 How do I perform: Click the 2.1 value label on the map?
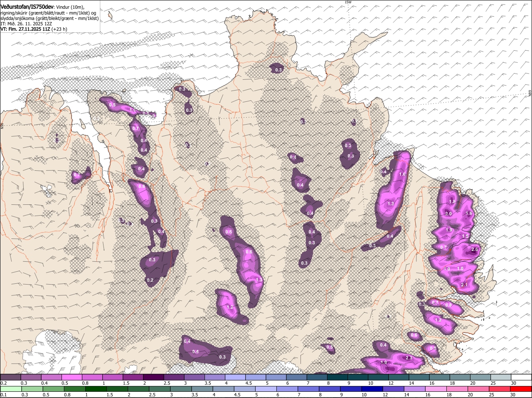(x=464, y=285)
